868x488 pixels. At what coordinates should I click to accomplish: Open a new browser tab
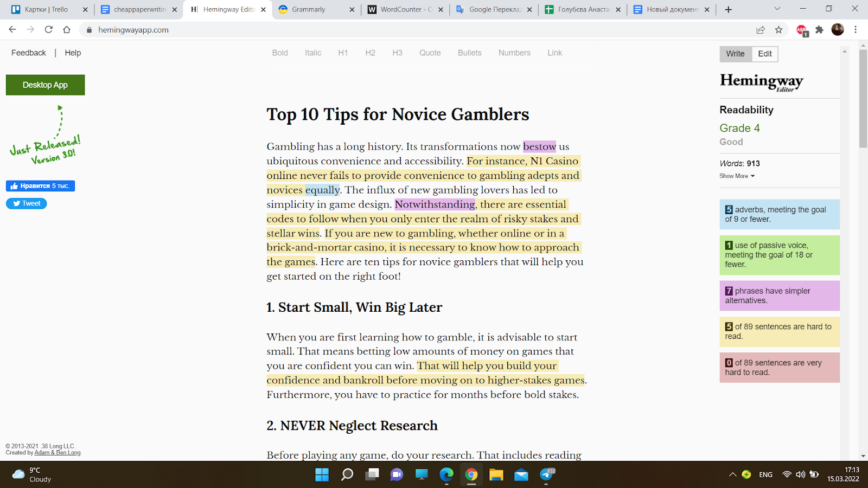tap(729, 9)
